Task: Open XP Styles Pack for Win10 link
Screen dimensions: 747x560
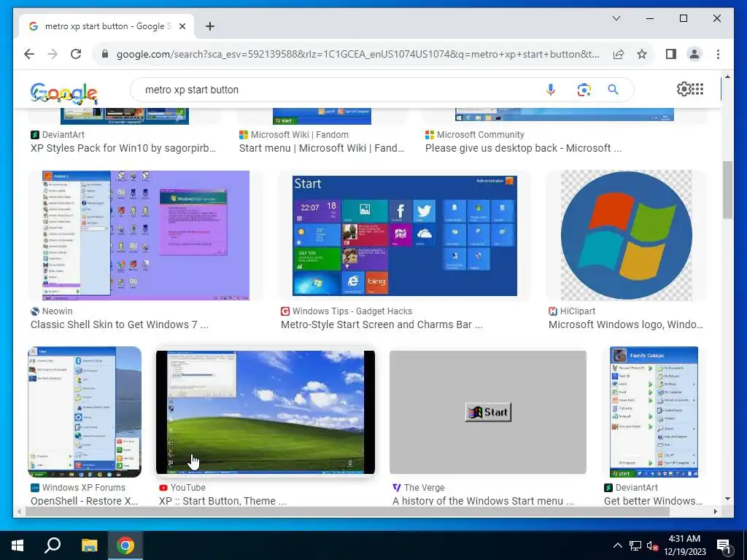Action: (123, 148)
